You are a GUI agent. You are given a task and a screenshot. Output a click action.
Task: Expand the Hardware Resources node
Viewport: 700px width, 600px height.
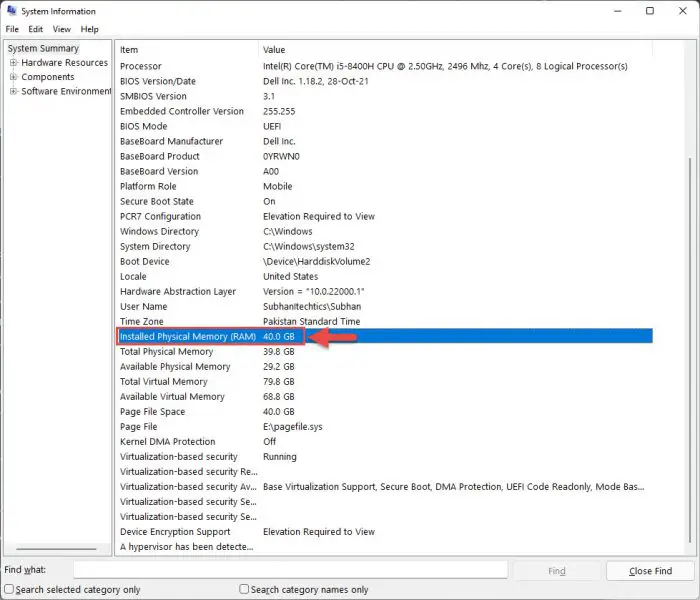coord(13,63)
